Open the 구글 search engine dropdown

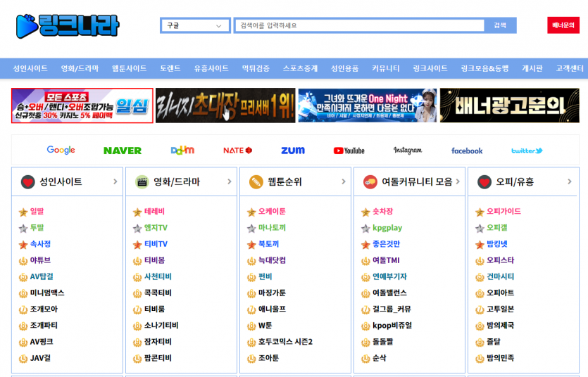pyautogui.click(x=195, y=25)
